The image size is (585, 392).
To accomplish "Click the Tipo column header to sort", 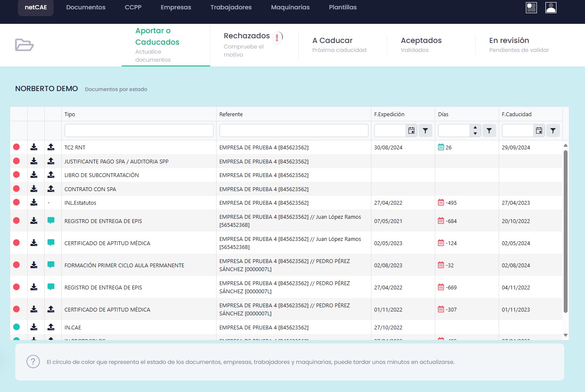I will (70, 114).
